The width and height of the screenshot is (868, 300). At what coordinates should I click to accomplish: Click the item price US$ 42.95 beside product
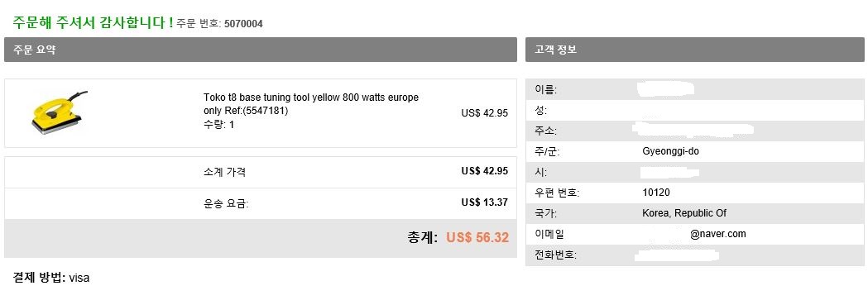pyautogui.click(x=484, y=113)
